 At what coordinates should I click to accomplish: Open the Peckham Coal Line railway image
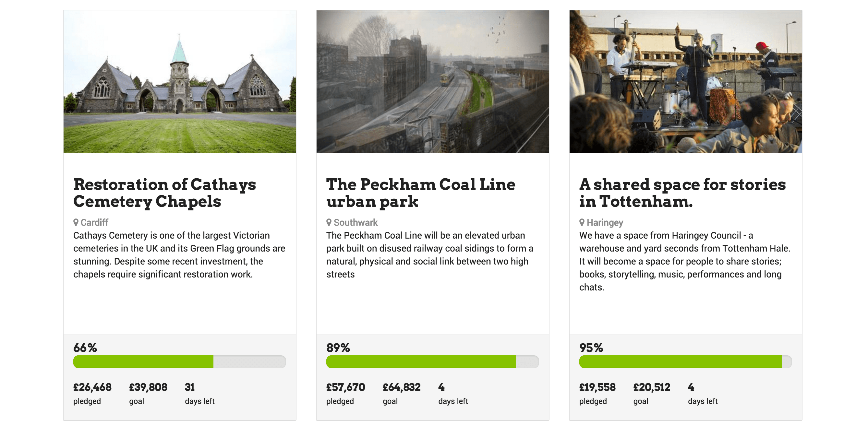433,81
